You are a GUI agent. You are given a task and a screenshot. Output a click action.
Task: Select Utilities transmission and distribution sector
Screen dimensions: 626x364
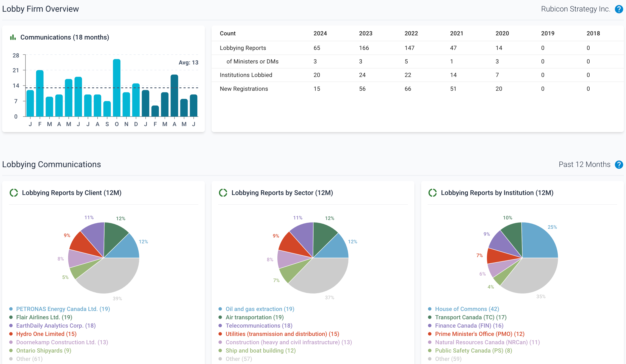[282, 334]
